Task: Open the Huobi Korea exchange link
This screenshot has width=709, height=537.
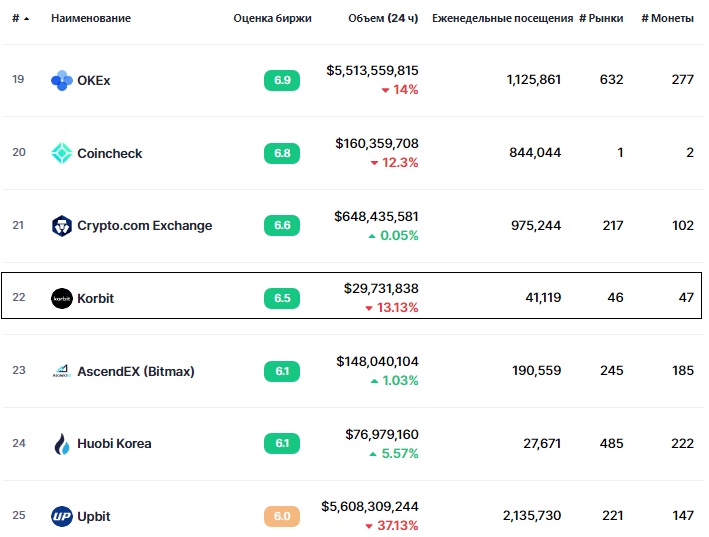Action: [114, 443]
